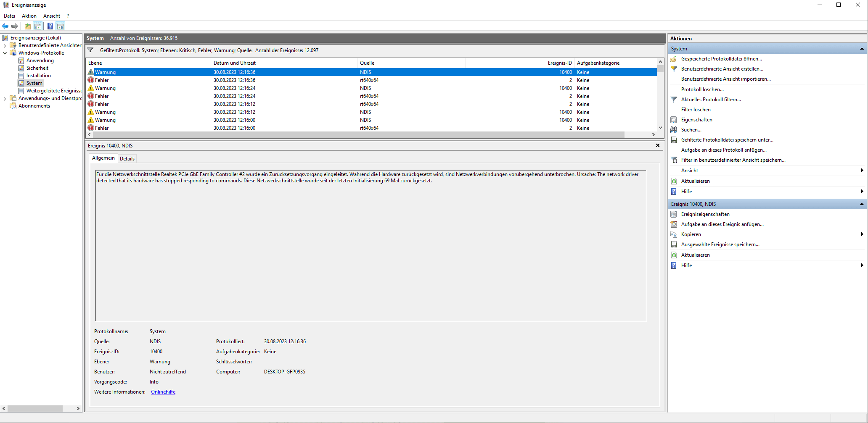Select the Anwendung log in tree
Image resolution: width=868 pixels, height=423 pixels.
pos(40,60)
